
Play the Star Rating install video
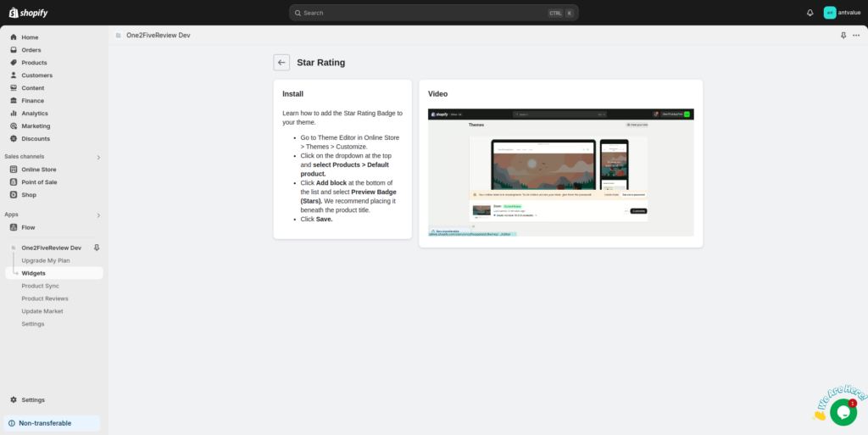(560, 172)
